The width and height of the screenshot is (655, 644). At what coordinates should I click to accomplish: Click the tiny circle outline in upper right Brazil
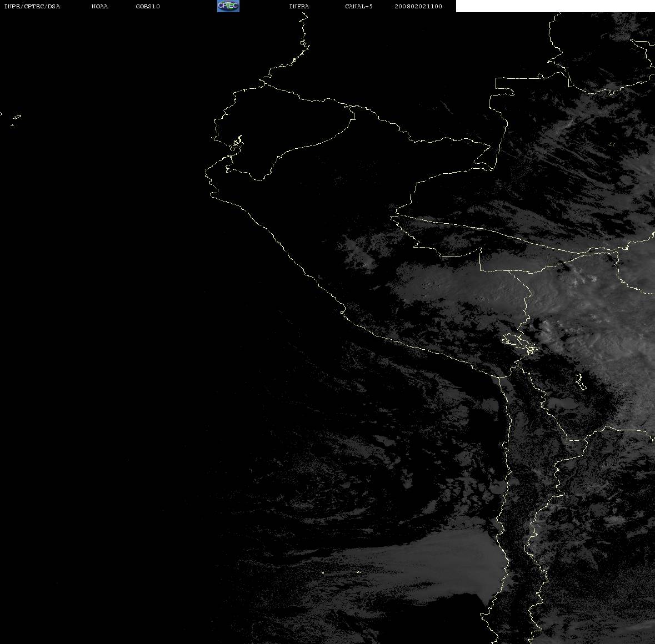[x=612, y=144]
